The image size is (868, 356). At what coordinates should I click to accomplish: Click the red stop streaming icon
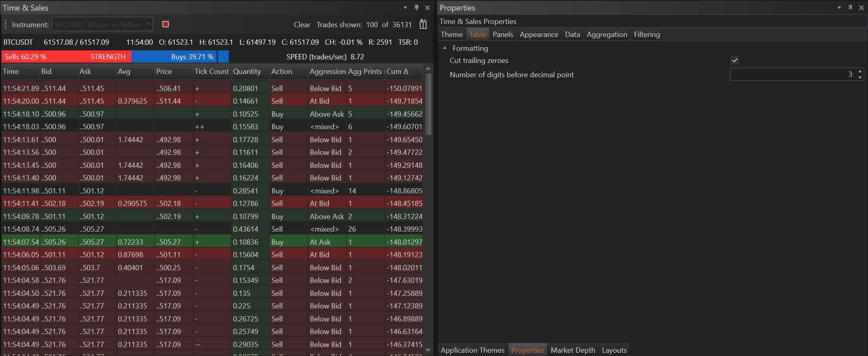pos(165,24)
